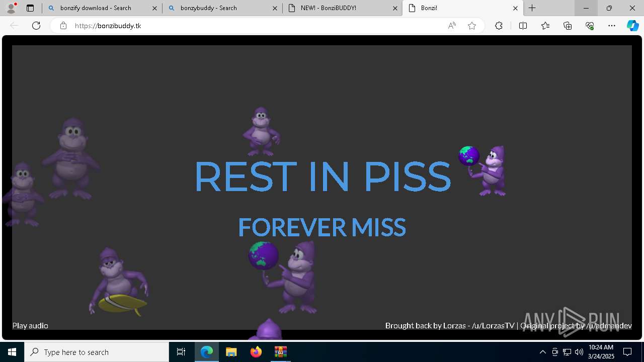Open the notification center
Image resolution: width=644 pixels, height=362 pixels.
click(627, 352)
